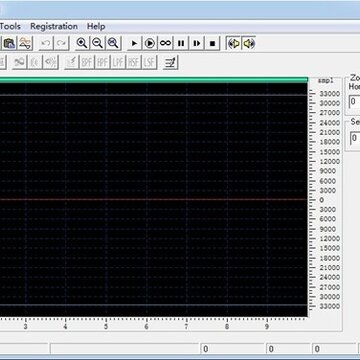Click the zoom-to-fit magnifier icon
The width and height of the screenshot is (360, 360).
click(x=113, y=43)
